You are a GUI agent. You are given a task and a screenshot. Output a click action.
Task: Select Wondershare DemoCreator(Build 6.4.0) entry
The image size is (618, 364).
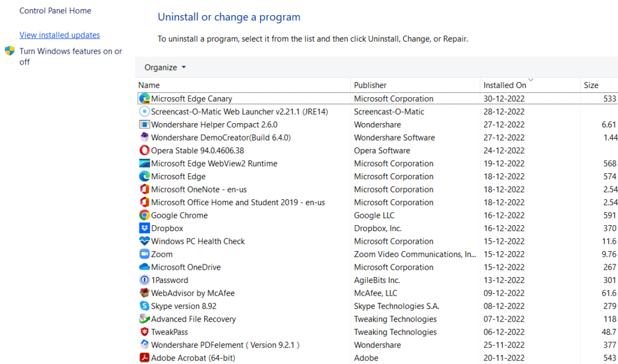click(221, 138)
